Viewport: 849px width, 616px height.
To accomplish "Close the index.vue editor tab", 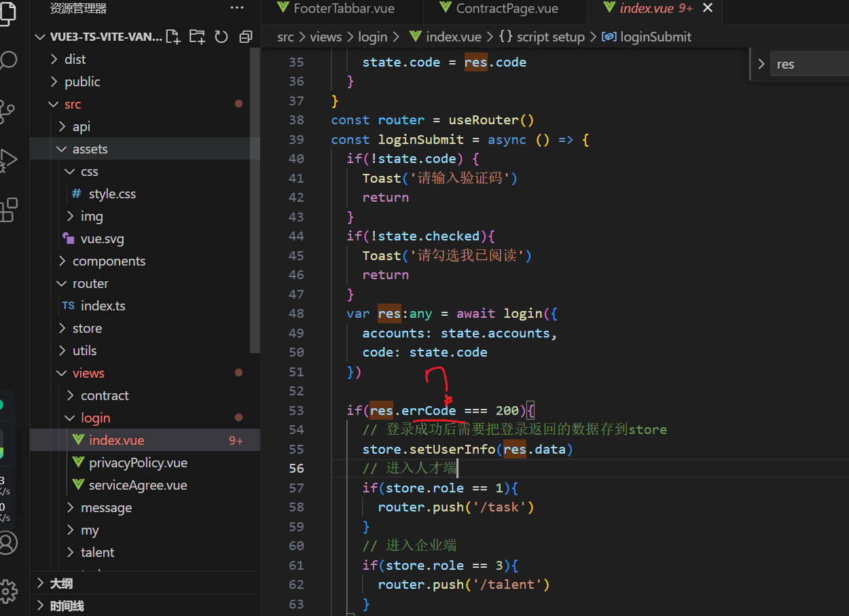I will pyautogui.click(x=708, y=8).
